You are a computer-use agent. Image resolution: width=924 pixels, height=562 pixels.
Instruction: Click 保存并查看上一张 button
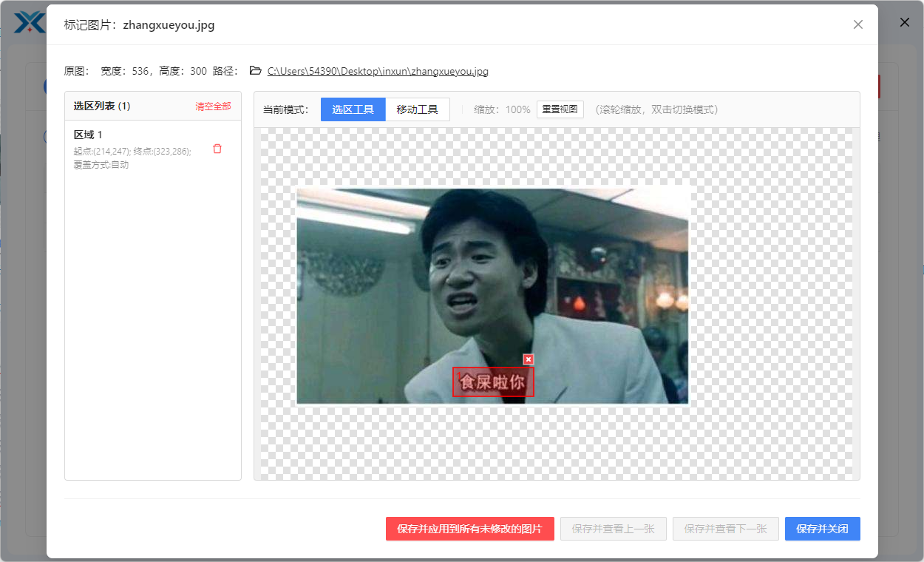pos(613,529)
